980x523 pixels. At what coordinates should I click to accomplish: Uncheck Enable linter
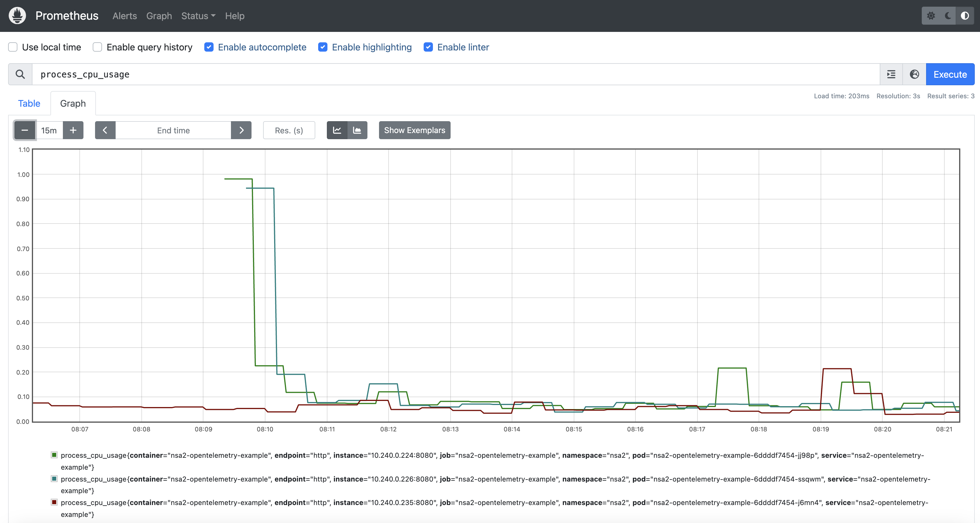coord(428,47)
